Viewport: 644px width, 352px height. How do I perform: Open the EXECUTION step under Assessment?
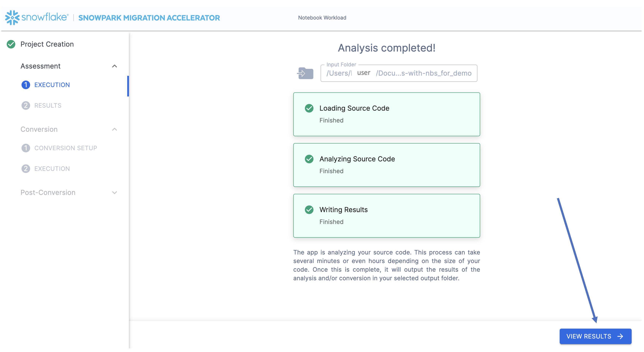pyautogui.click(x=52, y=85)
